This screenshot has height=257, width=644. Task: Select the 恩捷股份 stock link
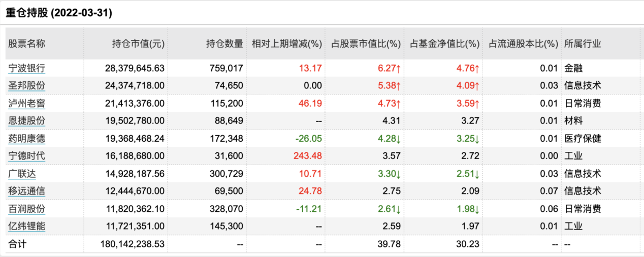[26, 121]
